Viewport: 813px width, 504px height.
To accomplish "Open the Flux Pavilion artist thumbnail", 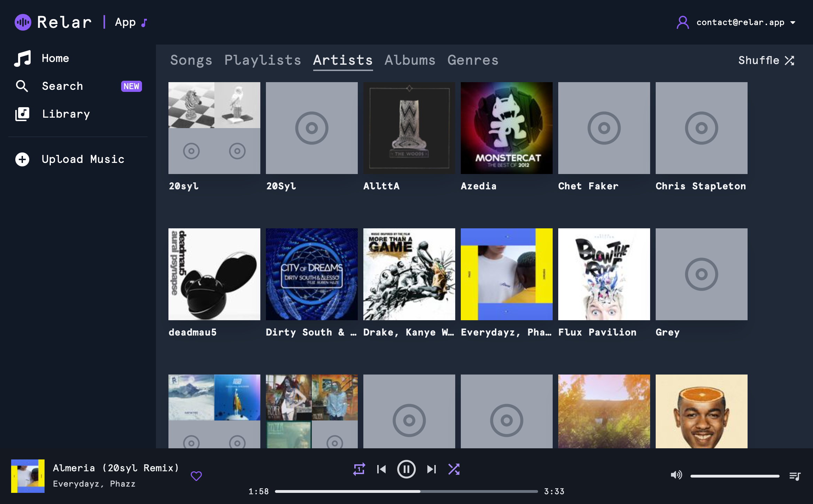I will pyautogui.click(x=604, y=274).
